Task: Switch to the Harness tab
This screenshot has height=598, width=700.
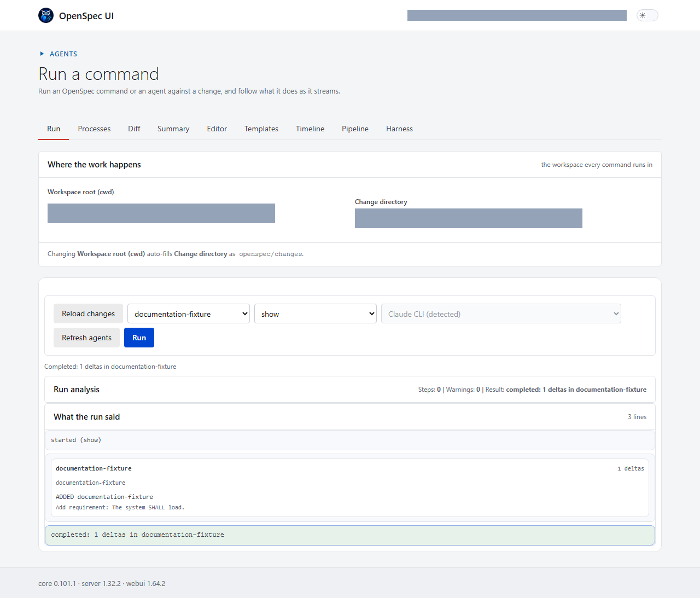Action: (x=399, y=129)
